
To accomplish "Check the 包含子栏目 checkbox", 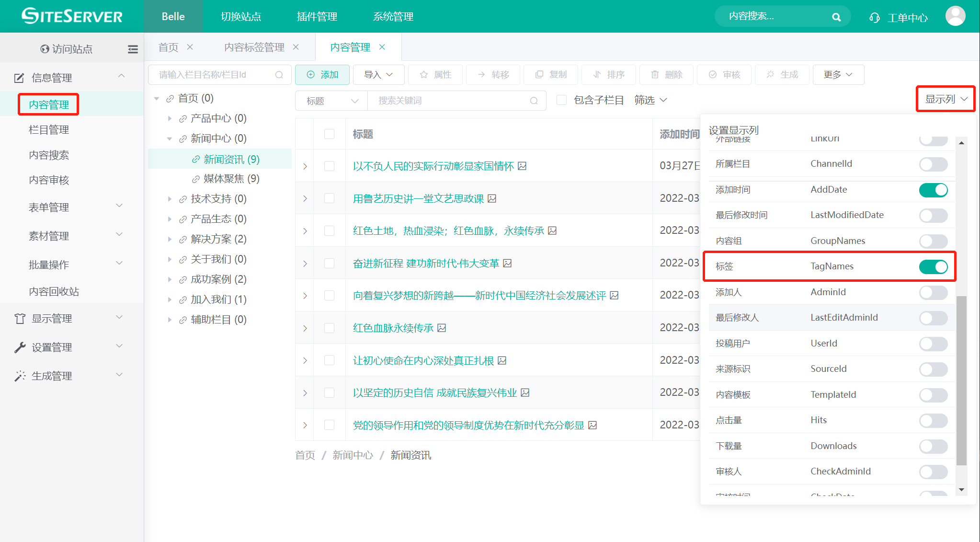I will point(562,100).
